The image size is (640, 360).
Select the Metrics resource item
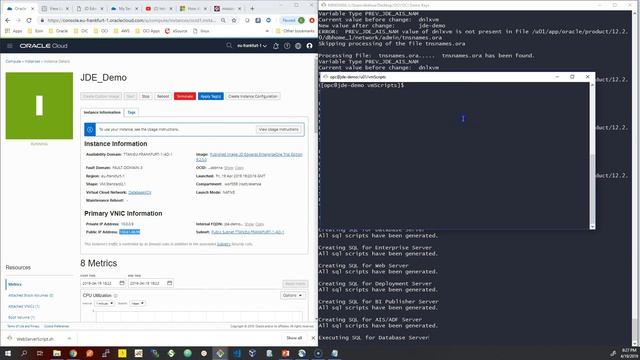click(x=15, y=284)
